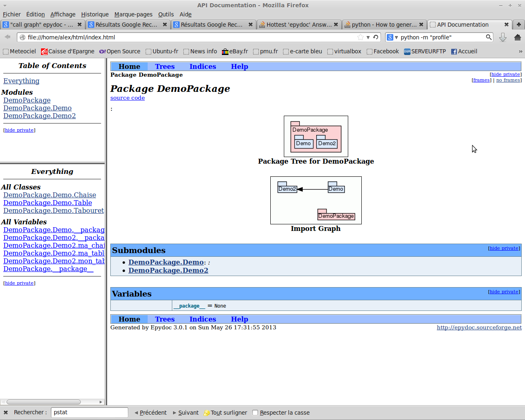Bookmark the page with the star icon
The height and width of the screenshot is (420, 525).
[360, 37]
